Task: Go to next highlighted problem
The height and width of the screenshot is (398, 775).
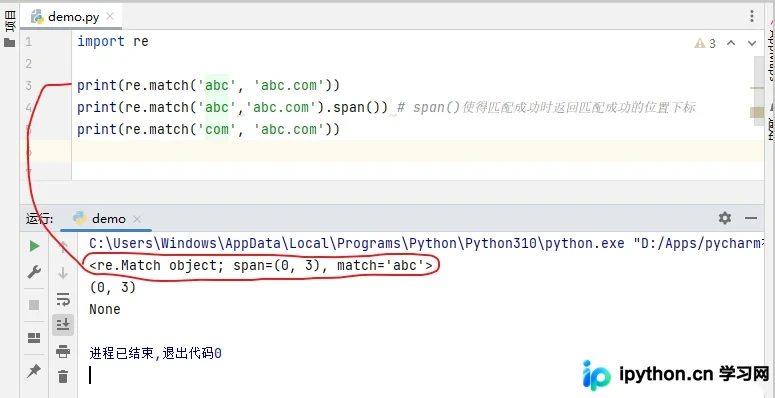Action: [x=752, y=43]
